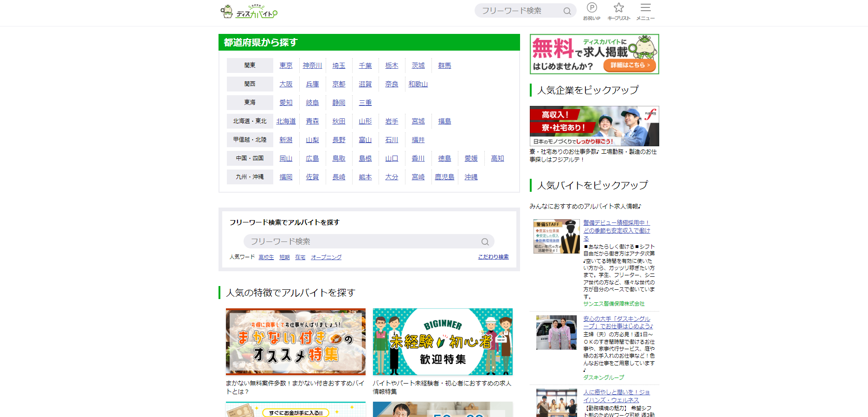Screen dimensions: 868x417
Task: Open the ディスカバイト site logo
Action: coord(249,11)
